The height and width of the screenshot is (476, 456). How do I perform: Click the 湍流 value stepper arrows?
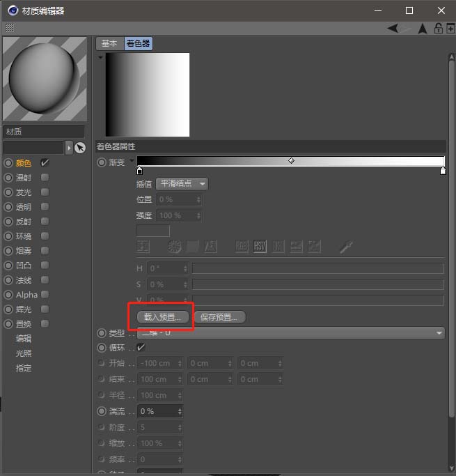pos(180,411)
